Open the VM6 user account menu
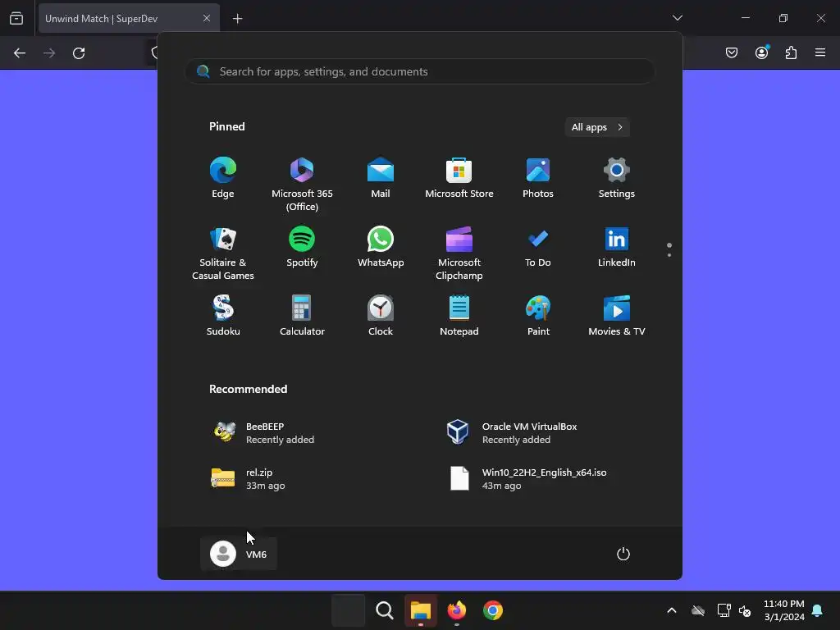This screenshot has width=840, height=630. point(239,554)
